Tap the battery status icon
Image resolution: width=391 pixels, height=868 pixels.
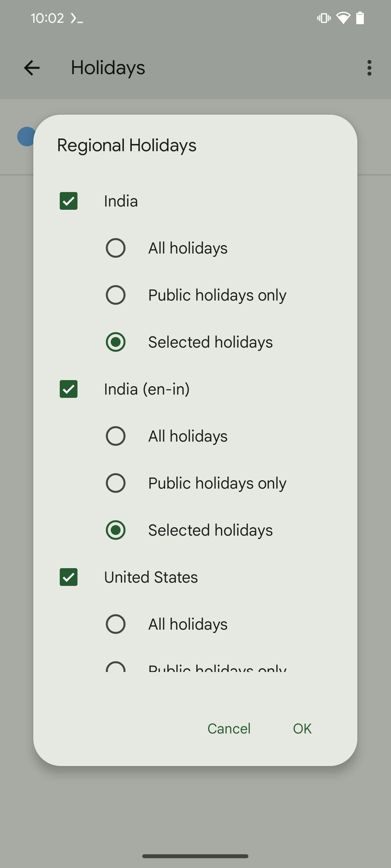(x=360, y=18)
